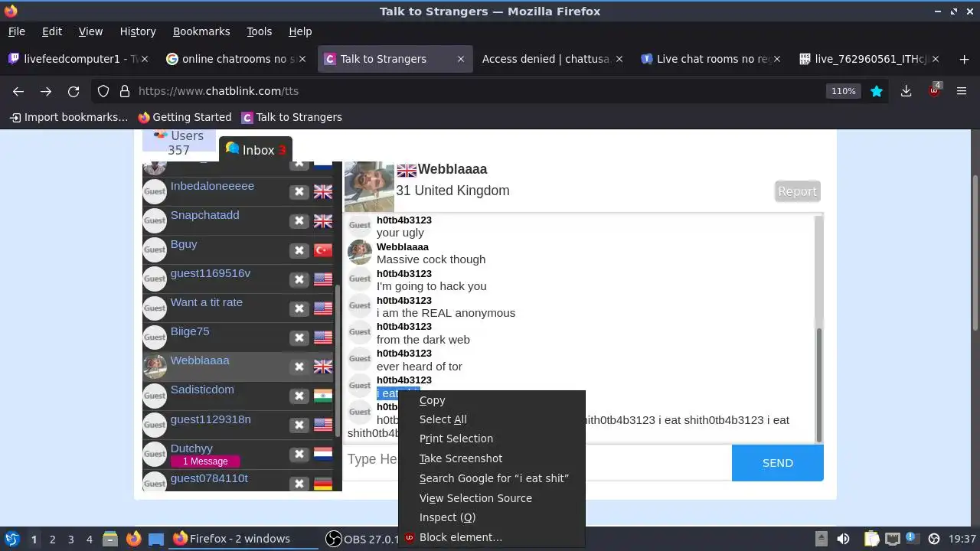Open the View menu

pos(90,31)
